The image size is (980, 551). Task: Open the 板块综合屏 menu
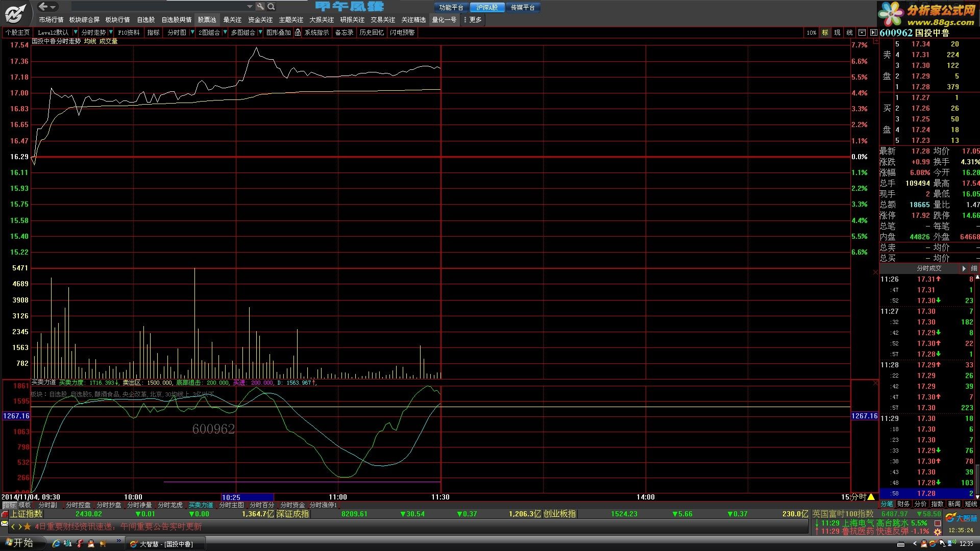(x=84, y=19)
